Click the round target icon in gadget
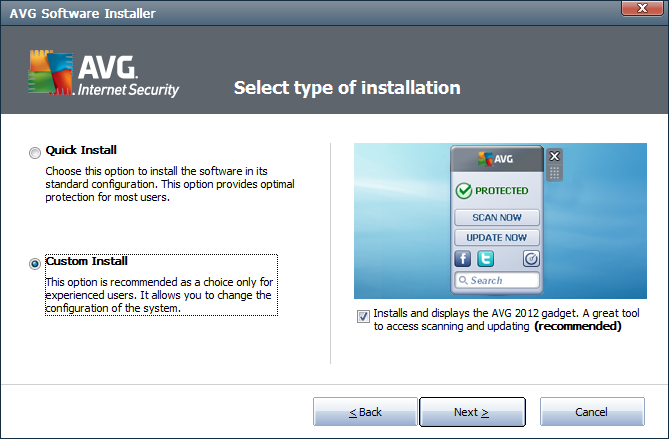Image resolution: width=669 pixels, height=439 pixels. coord(531,259)
